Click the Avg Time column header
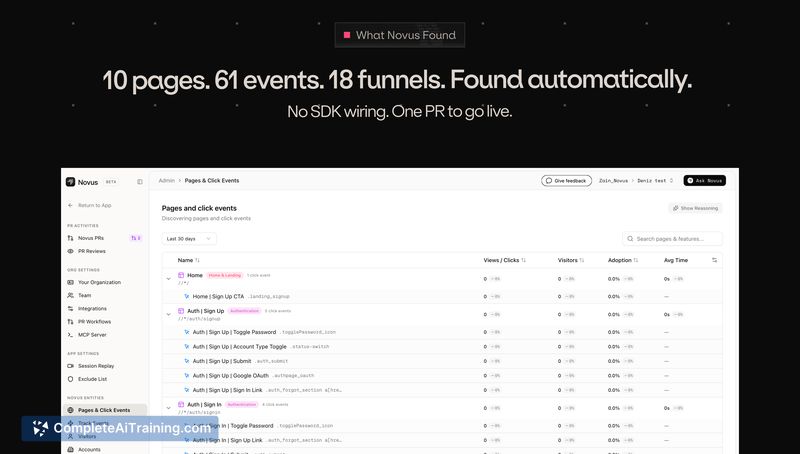This screenshot has height=454, width=800. coord(676,260)
